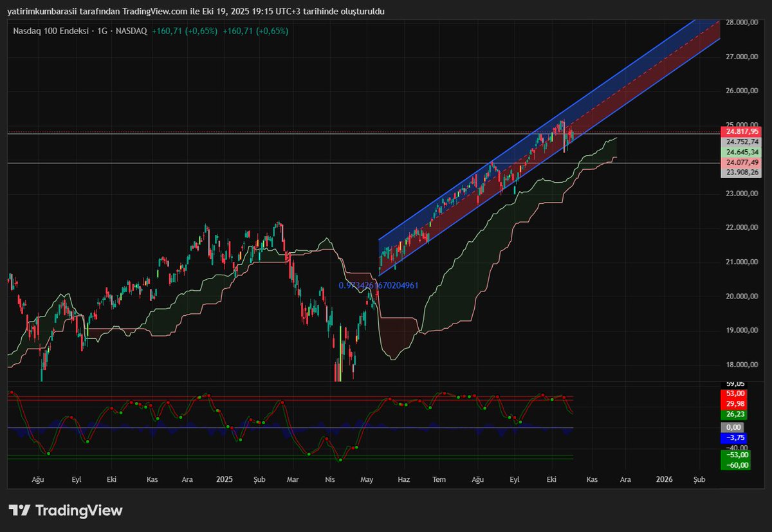Click the green 26,23 indicator value
This screenshot has height=532, width=772.
point(735,414)
